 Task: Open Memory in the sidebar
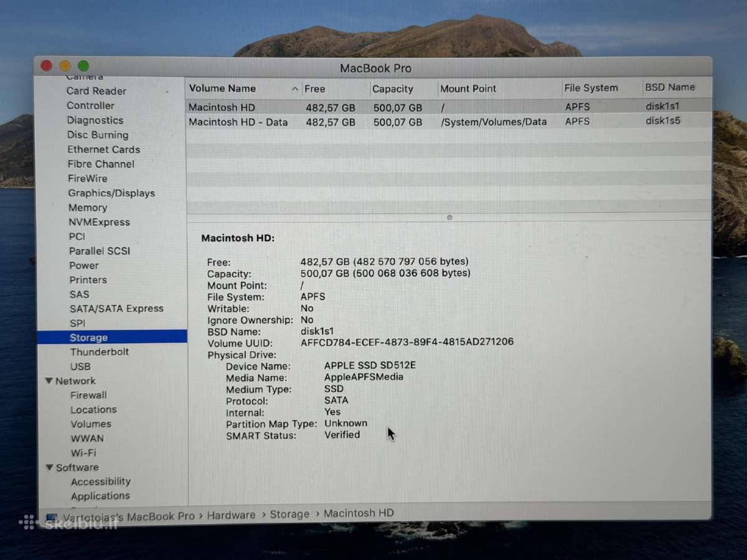(88, 208)
